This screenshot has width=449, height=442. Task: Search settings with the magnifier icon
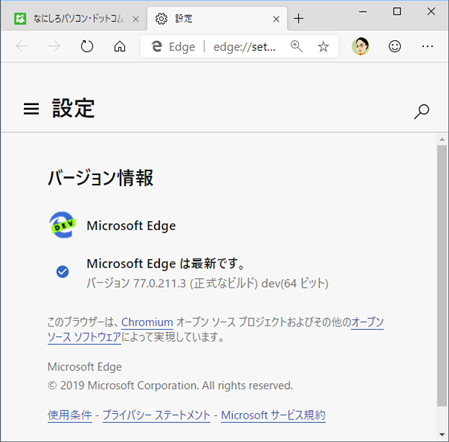422,111
